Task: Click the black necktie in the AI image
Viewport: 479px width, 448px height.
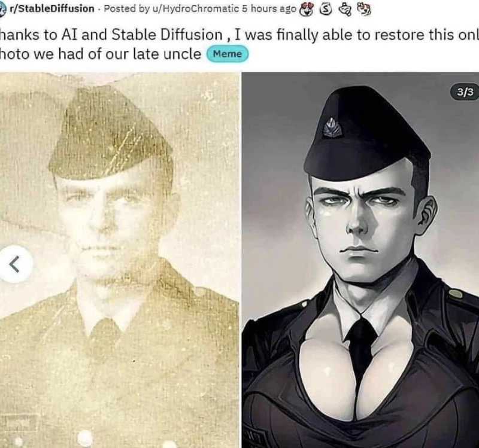Action: coord(361,345)
